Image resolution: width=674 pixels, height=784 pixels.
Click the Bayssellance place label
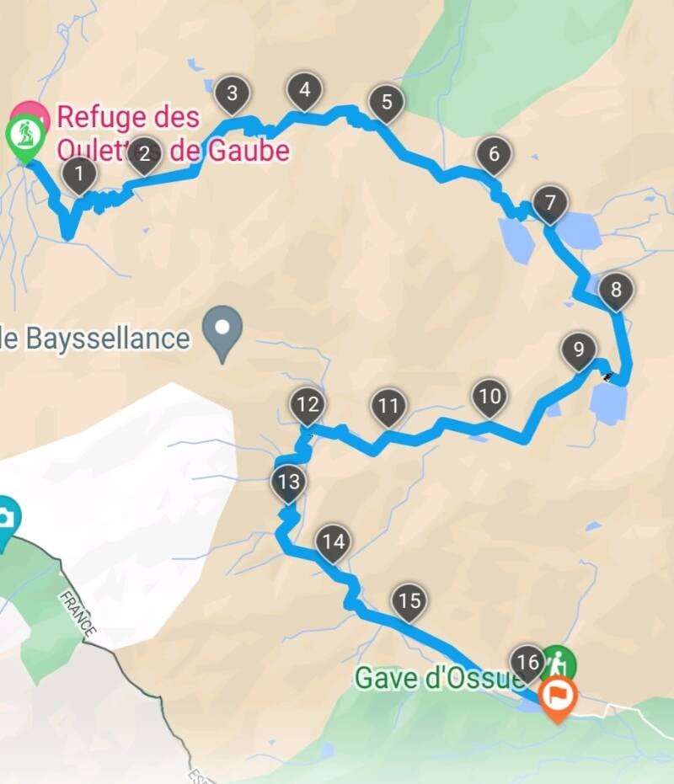pyautogui.click(x=95, y=339)
